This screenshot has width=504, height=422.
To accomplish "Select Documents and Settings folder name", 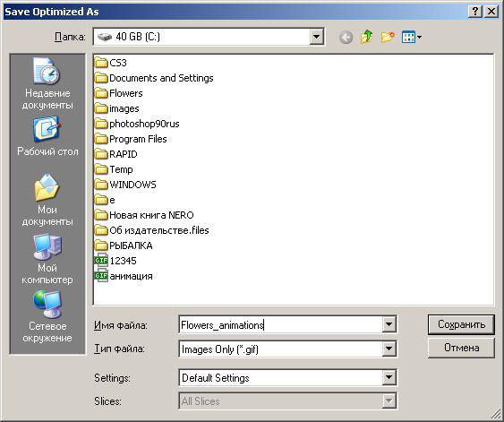I will [161, 78].
